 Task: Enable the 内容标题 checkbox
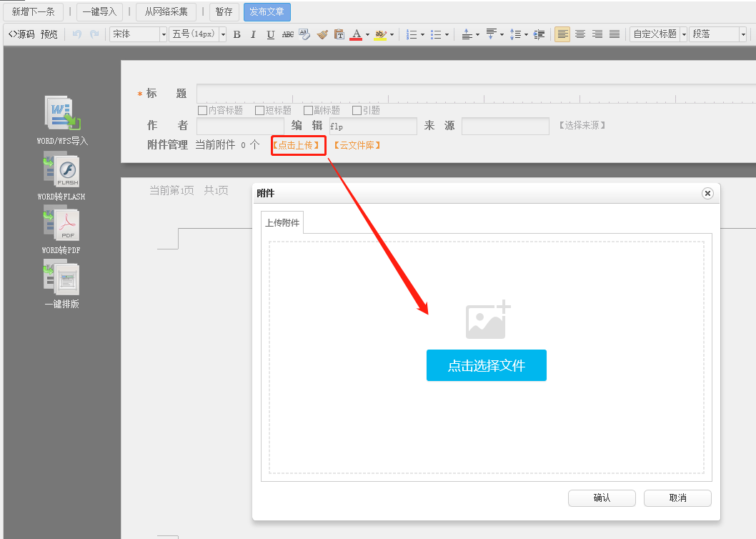[x=202, y=110]
